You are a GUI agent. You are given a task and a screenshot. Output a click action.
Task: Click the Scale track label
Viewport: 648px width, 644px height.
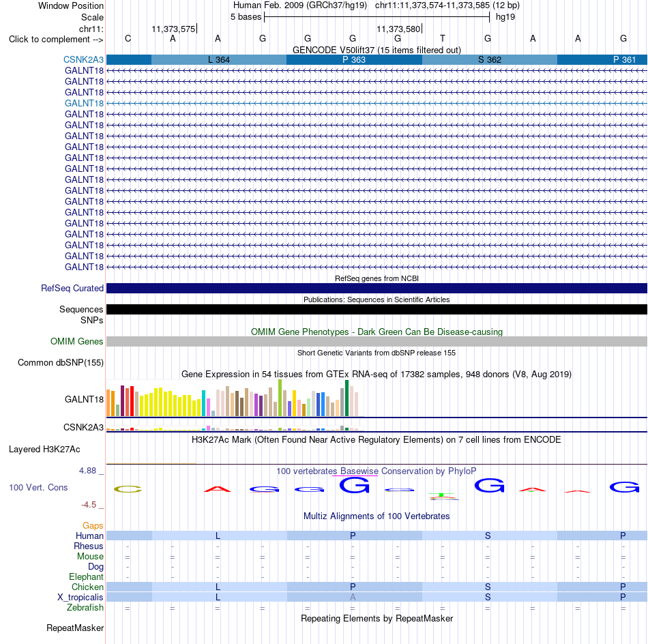tap(92, 17)
